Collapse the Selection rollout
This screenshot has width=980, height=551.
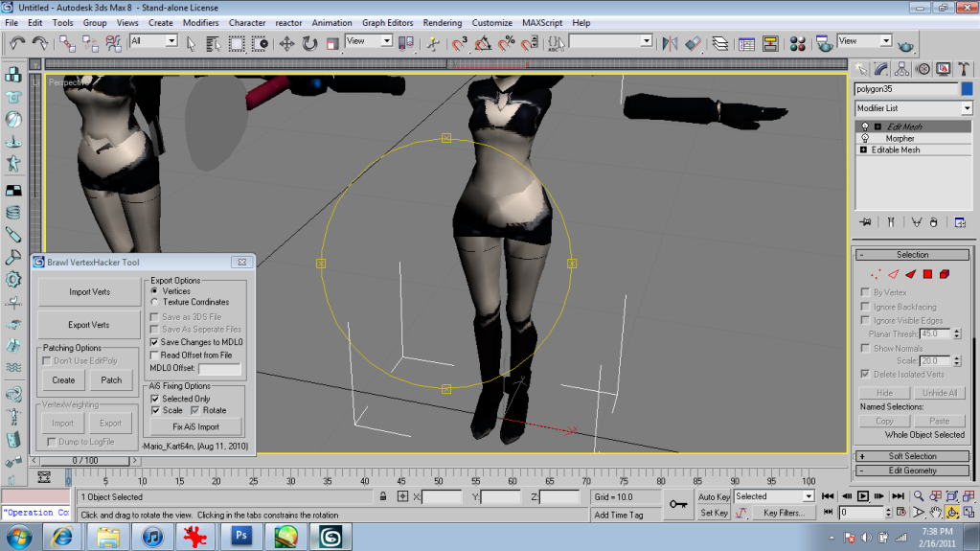click(912, 255)
